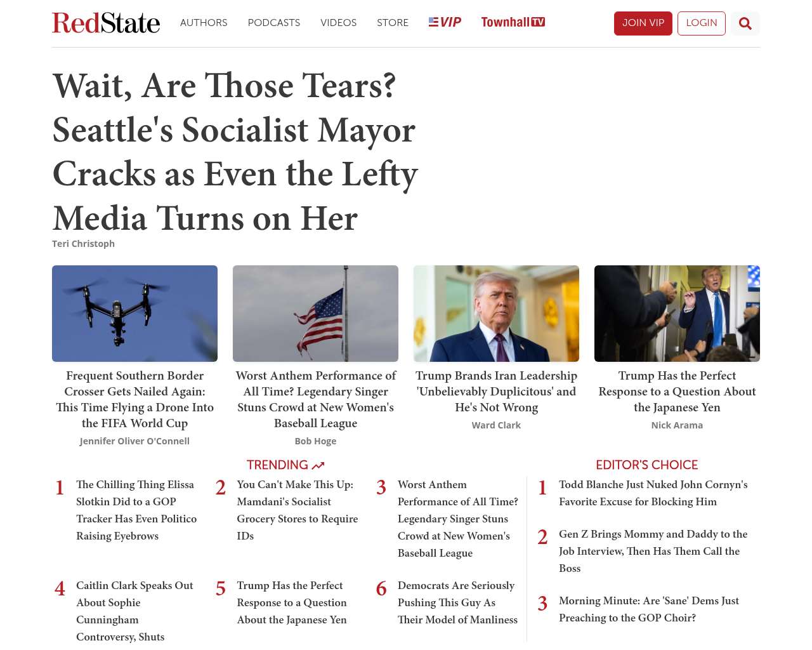The width and height of the screenshot is (812, 650).
Task: Click the Join VIP button
Action: [643, 23]
